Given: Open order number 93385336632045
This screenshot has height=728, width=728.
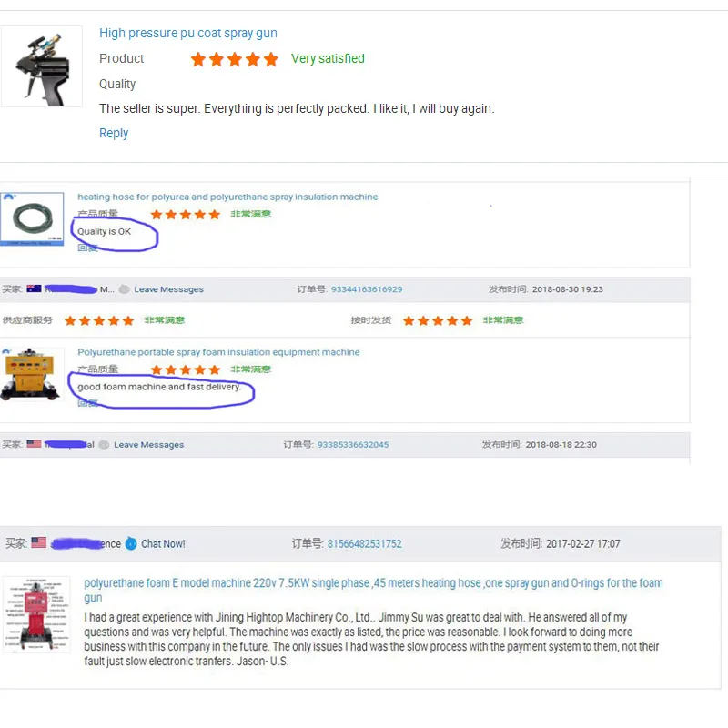Looking at the screenshot, I should (x=353, y=445).
